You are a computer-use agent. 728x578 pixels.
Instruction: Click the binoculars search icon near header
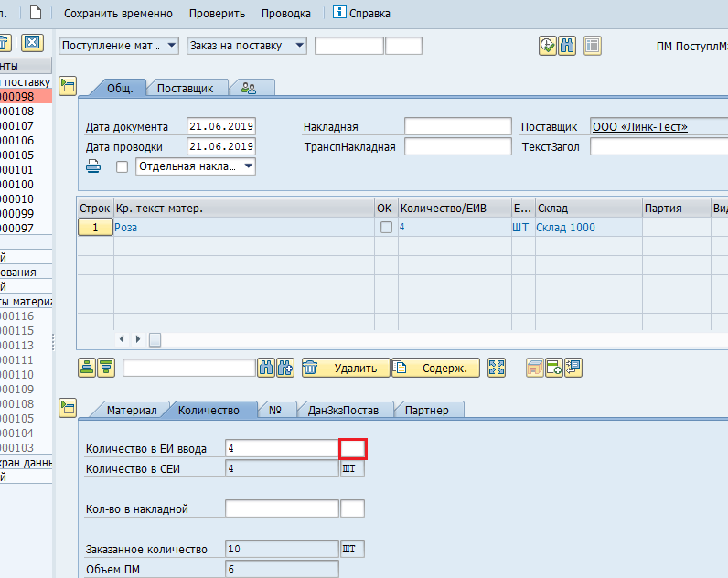[x=566, y=46]
